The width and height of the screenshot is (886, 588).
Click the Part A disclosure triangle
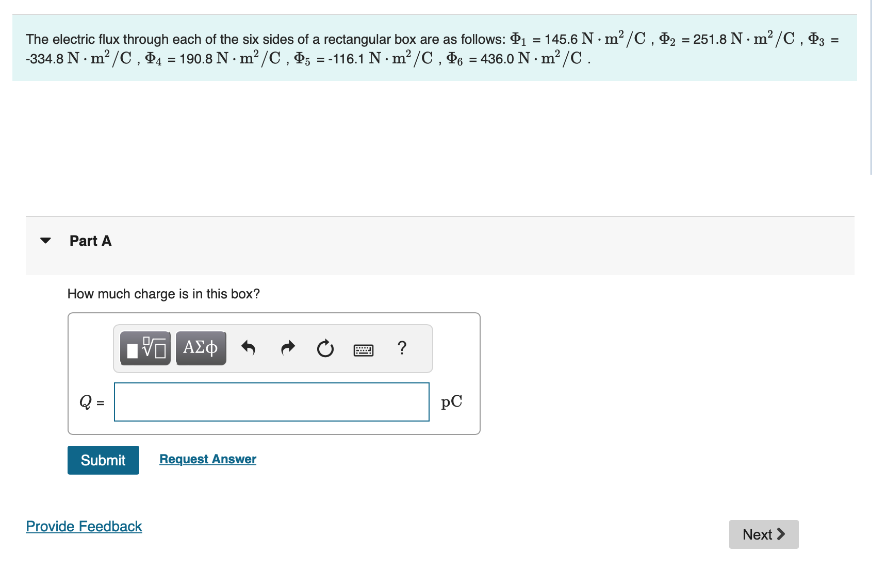click(x=45, y=239)
